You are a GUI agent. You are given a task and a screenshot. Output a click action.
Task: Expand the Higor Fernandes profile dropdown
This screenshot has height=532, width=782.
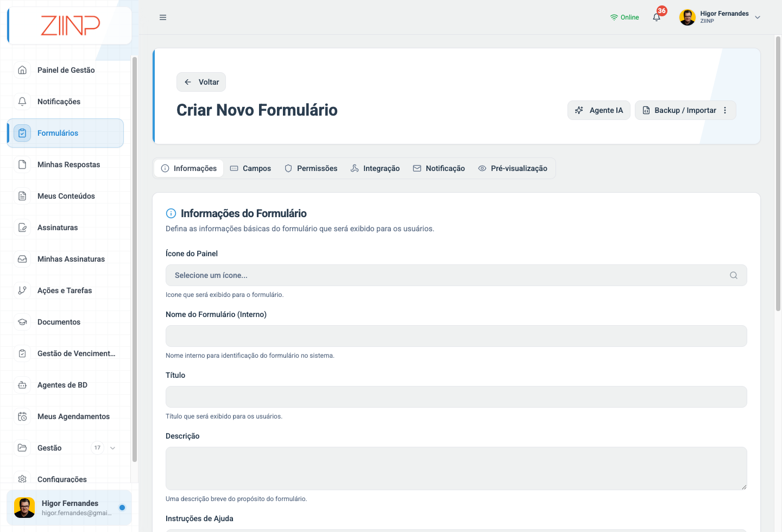[758, 17]
